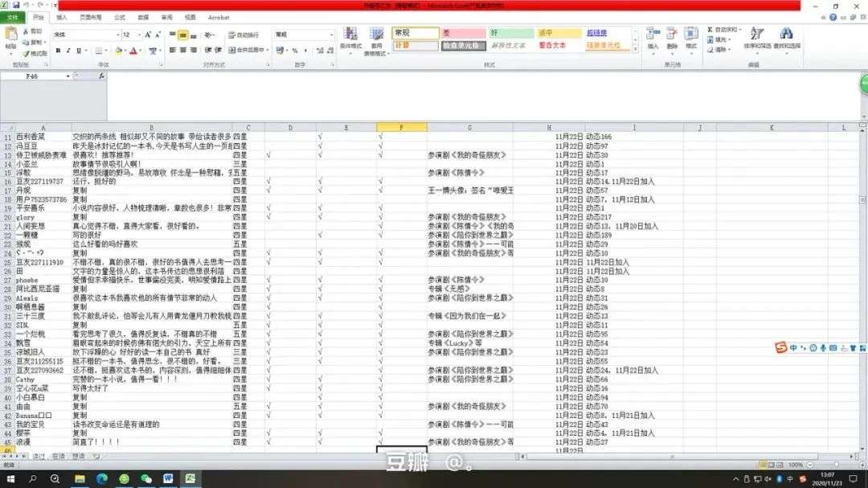Click the fx insert function icon
The image size is (868, 488).
(x=101, y=76)
